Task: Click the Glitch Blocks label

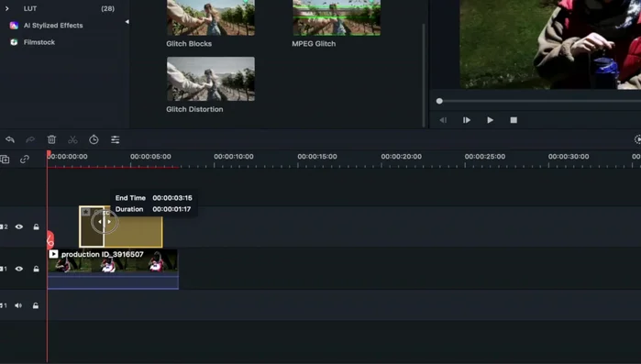Action: [189, 44]
